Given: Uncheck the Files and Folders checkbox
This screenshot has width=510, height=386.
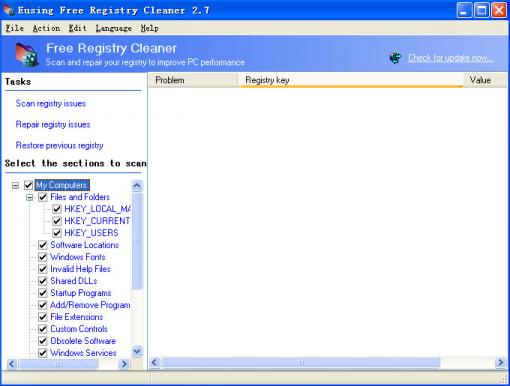Looking at the screenshot, I should tap(43, 197).
